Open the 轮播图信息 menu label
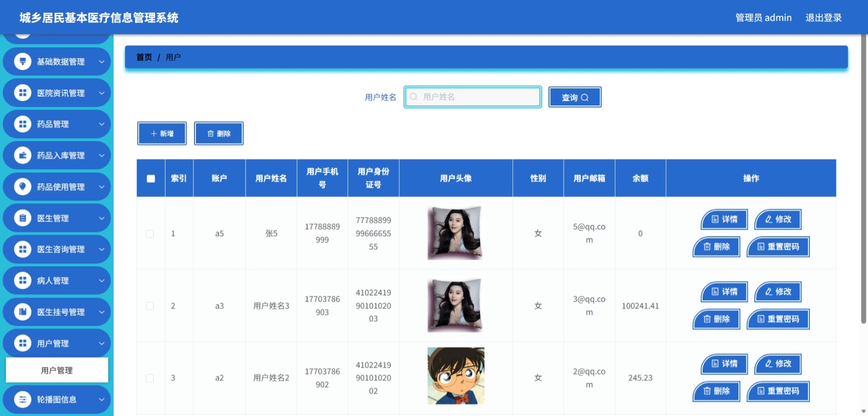868x416 pixels. tap(57, 399)
